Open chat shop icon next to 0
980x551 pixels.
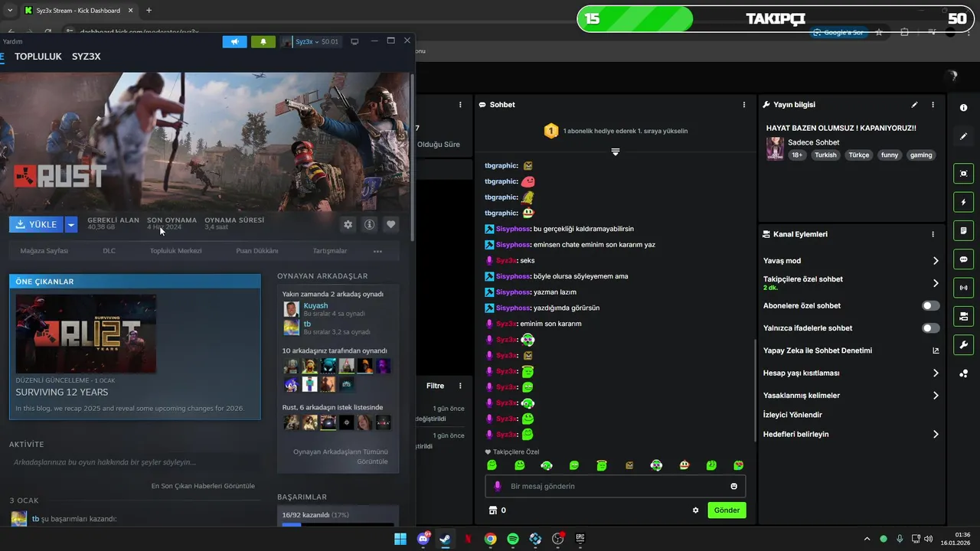[492, 510]
